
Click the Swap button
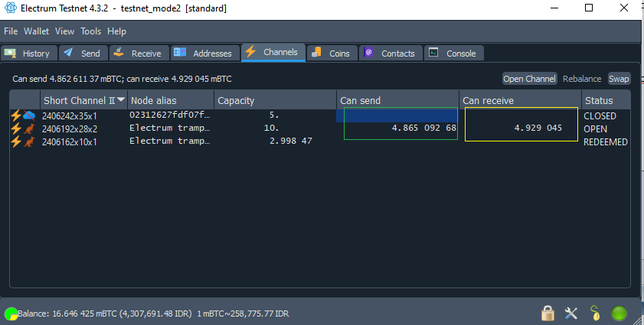[619, 79]
